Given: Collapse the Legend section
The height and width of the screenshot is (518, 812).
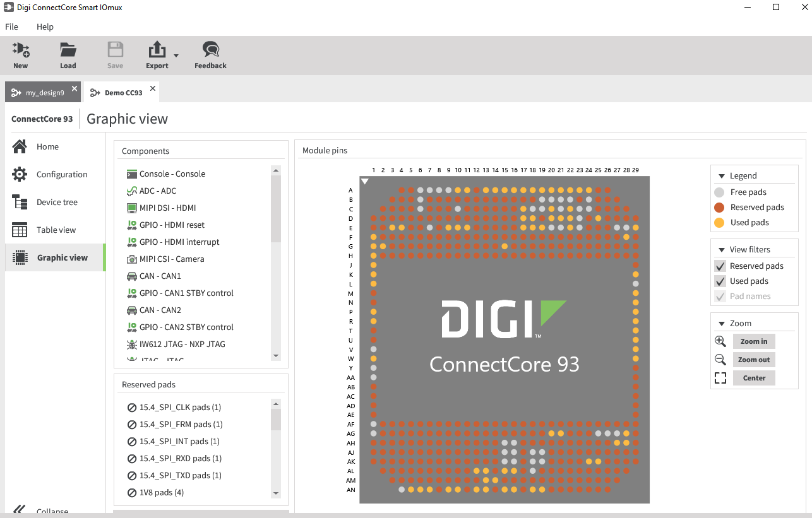Looking at the screenshot, I should point(720,176).
